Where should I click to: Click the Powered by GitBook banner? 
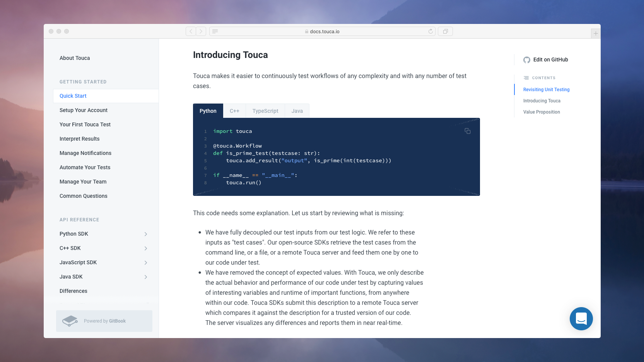pos(104,321)
